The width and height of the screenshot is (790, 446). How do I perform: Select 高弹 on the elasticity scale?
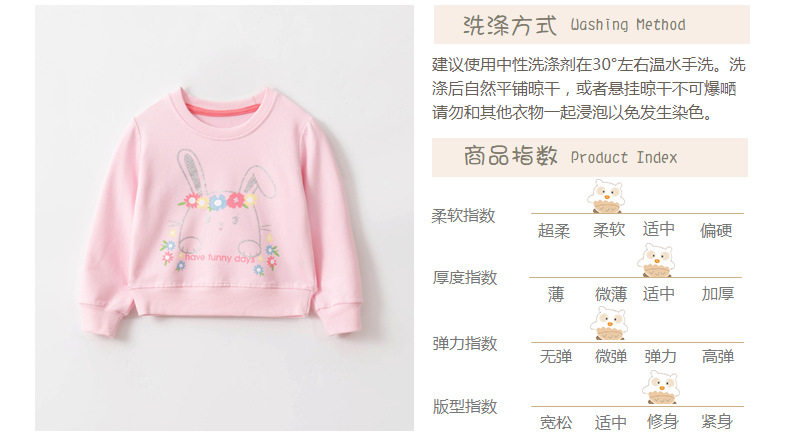click(718, 357)
